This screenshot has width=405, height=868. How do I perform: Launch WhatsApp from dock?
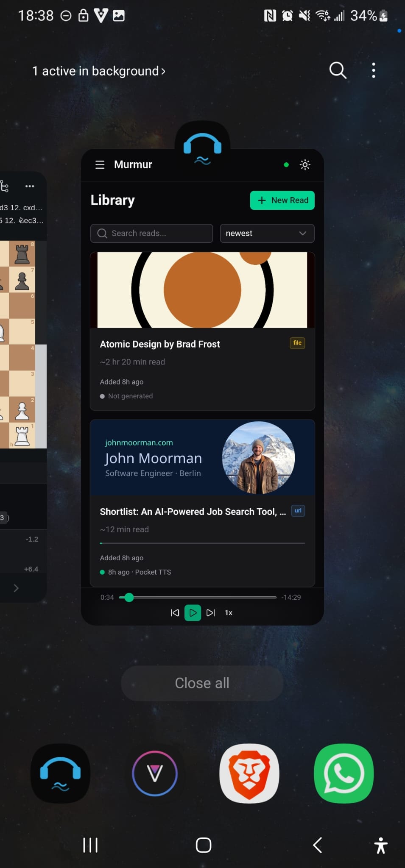[344, 773]
